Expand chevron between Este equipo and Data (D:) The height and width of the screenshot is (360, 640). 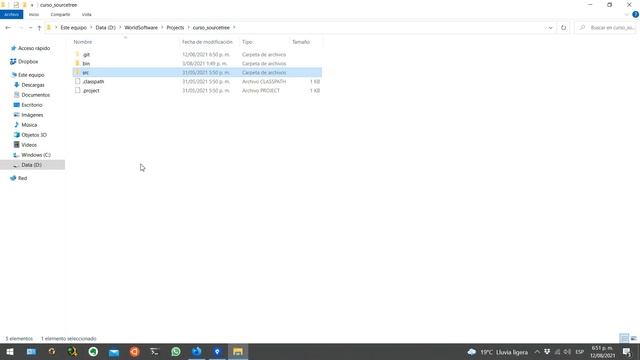click(91, 28)
